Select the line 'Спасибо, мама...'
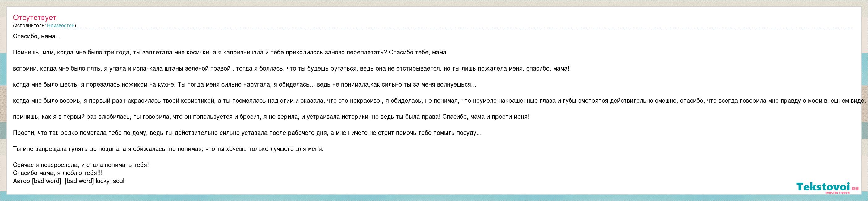Viewport: 868px width, 201px height. [37, 36]
